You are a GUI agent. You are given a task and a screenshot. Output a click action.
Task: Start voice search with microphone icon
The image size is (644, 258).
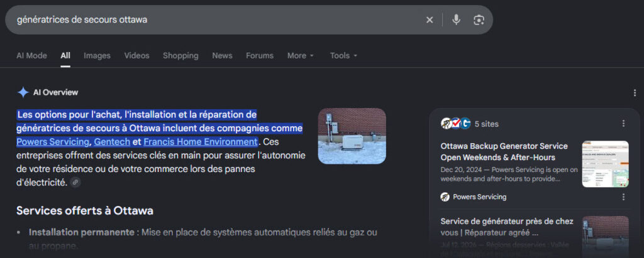(x=456, y=19)
